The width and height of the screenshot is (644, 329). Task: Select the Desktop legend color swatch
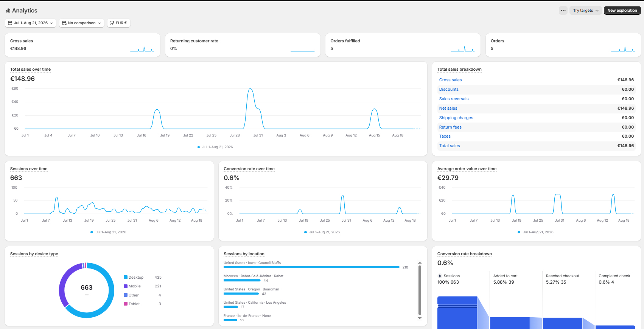pyautogui.click(x=126, y=278)
